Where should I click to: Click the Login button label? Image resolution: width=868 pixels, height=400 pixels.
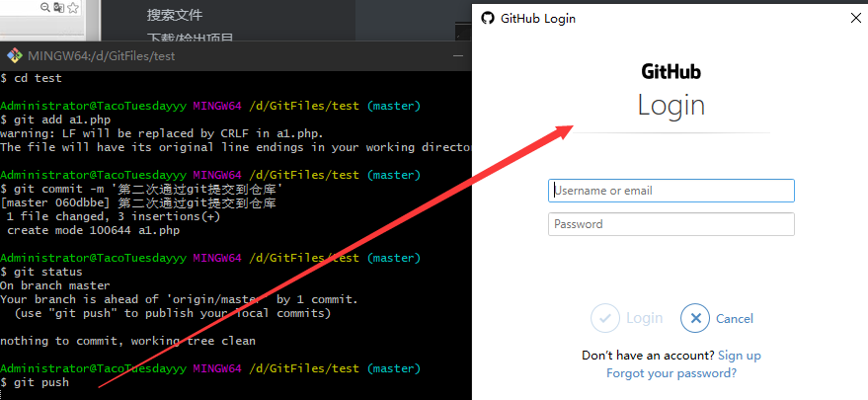(x=645, y=318)
